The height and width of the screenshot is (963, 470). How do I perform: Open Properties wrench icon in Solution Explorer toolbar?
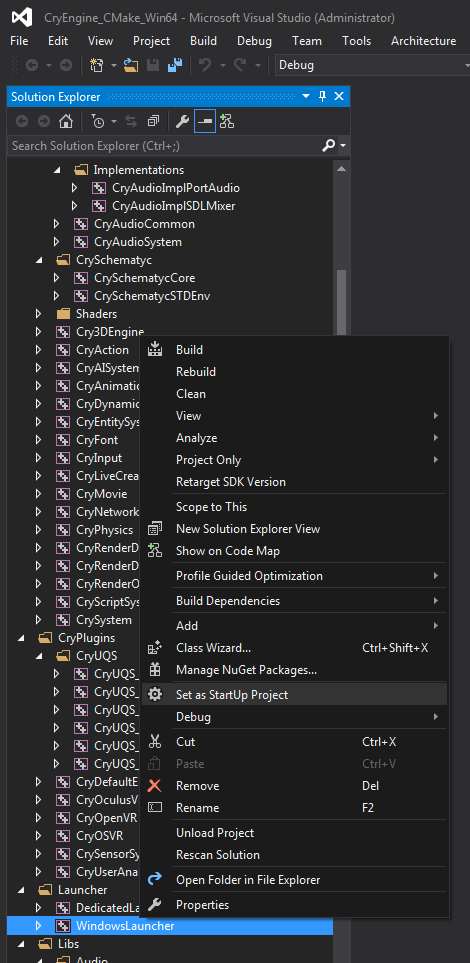tap(182, 122)
